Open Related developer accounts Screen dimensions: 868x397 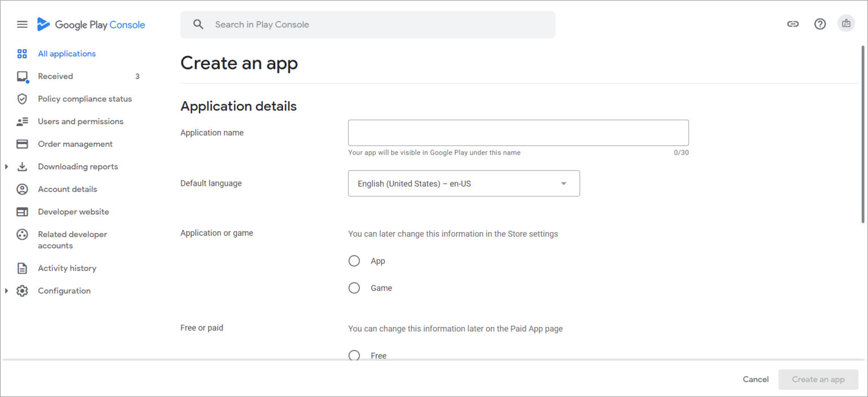tap(72, 239)
